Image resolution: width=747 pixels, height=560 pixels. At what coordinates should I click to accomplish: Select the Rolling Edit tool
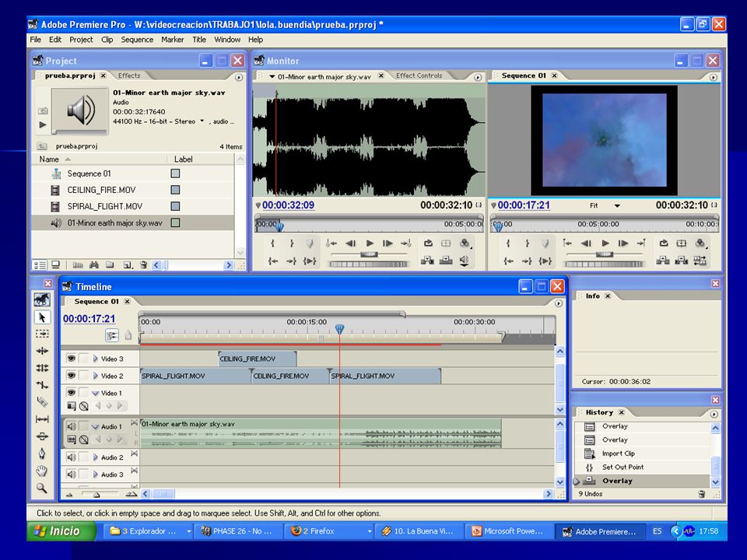(42, 368)
